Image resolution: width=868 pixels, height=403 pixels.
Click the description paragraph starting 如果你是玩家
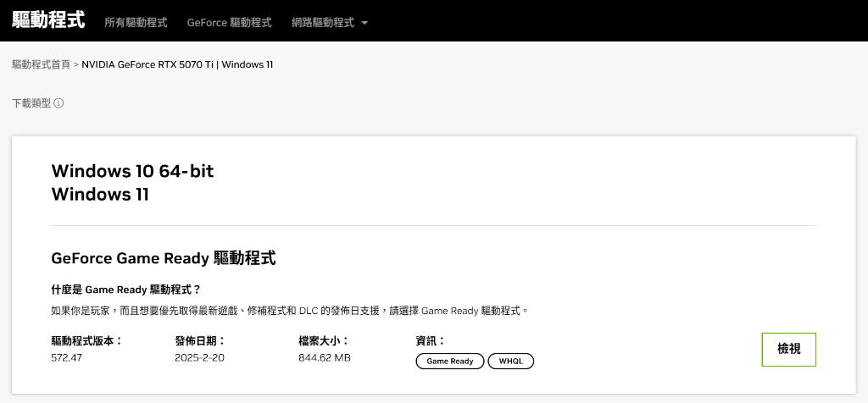(290, 311)
